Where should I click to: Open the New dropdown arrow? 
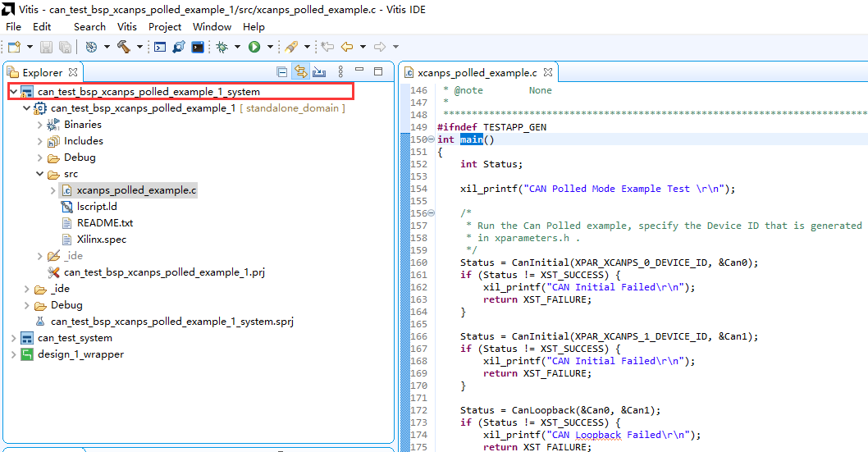tap(30, 47)
